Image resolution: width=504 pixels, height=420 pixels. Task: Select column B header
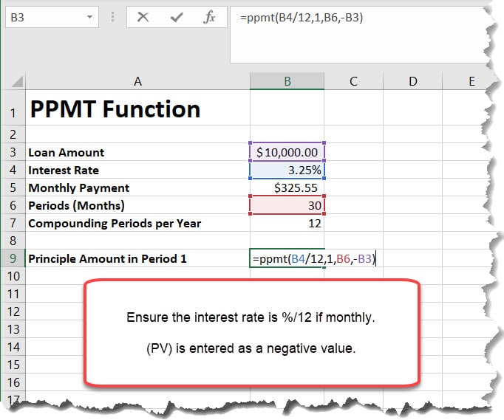[287, 81]
